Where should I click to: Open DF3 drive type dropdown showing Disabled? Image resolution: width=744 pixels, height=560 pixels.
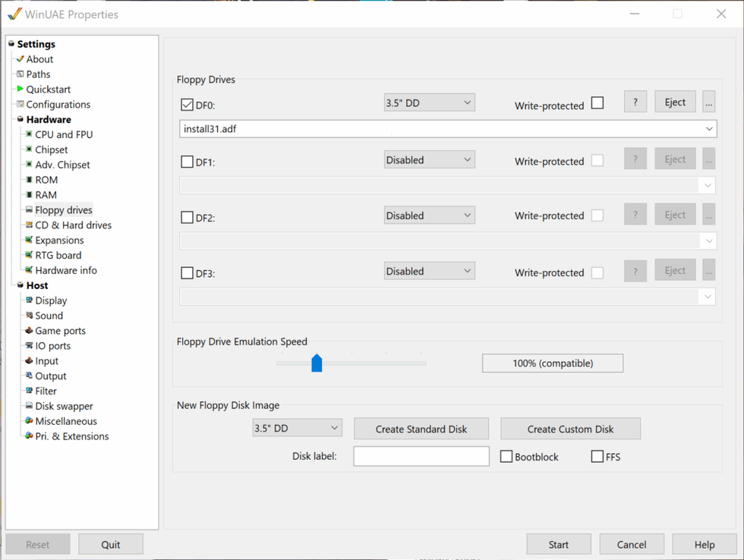click(x=430, y=271)
